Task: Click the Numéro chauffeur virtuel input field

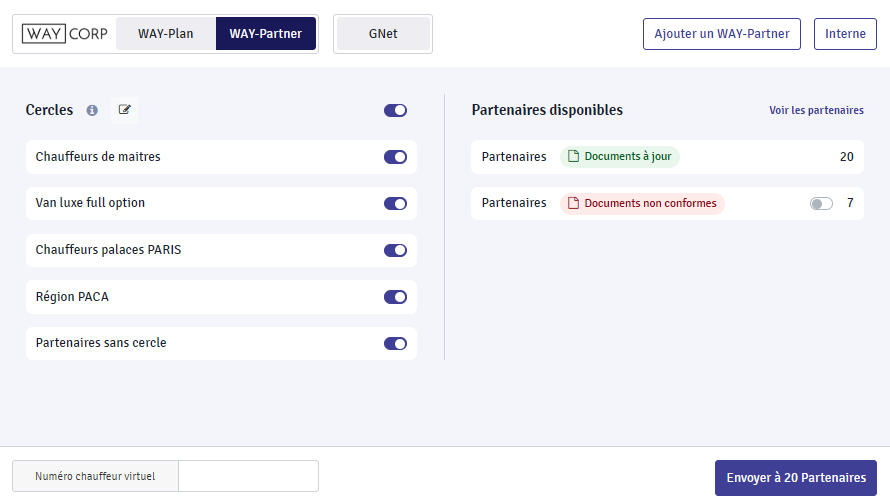Action: (x=248, y=476)
